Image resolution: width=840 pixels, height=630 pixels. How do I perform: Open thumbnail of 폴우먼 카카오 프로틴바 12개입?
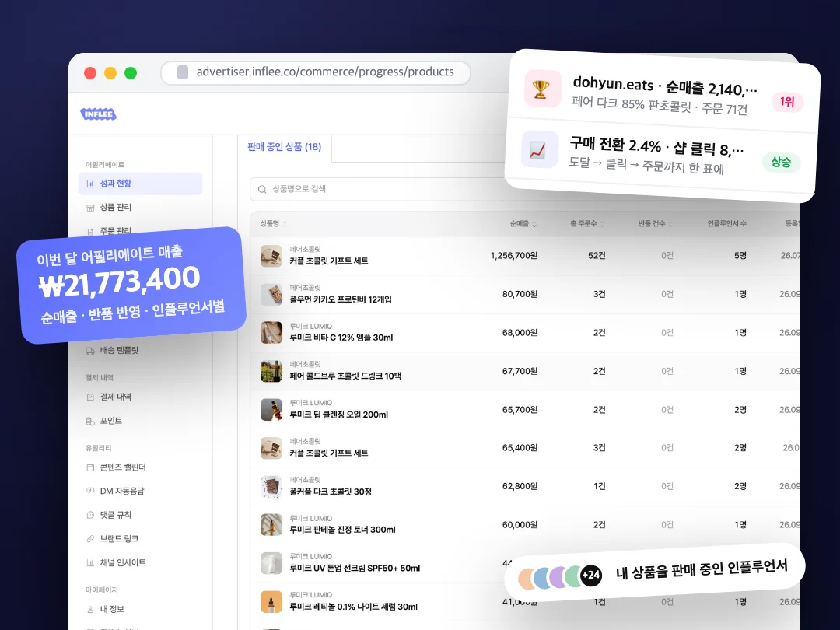coord(271,295)
